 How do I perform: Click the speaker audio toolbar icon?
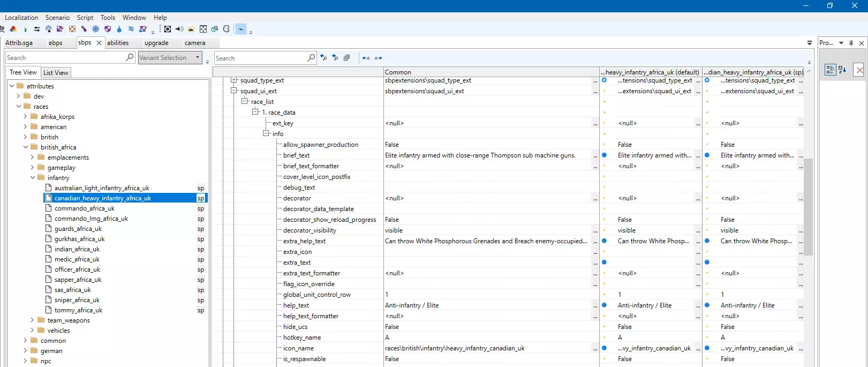179,29
